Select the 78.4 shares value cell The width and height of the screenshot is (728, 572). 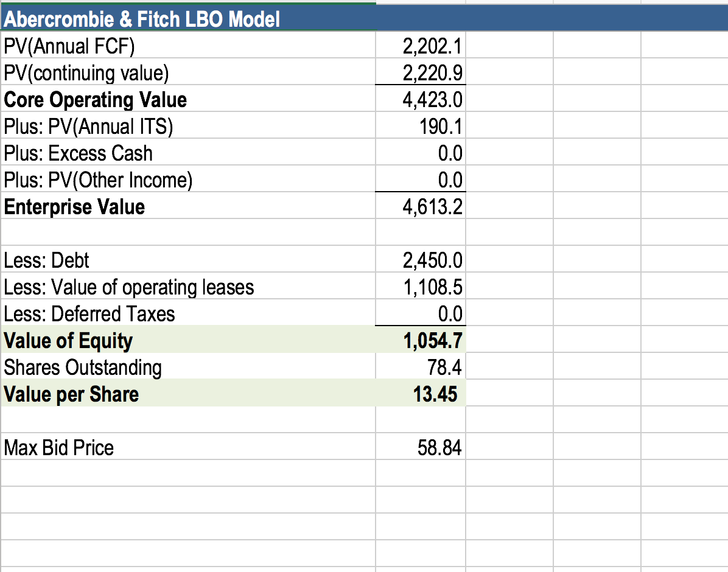pyautogui.click(x=420, y=366)
